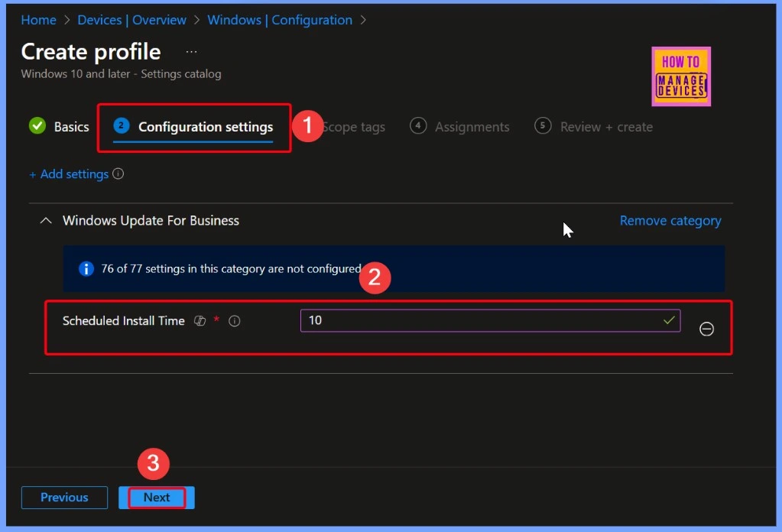782x532 pixels.
Task: Jump to the Assignments step
Action: click(460, 127)
